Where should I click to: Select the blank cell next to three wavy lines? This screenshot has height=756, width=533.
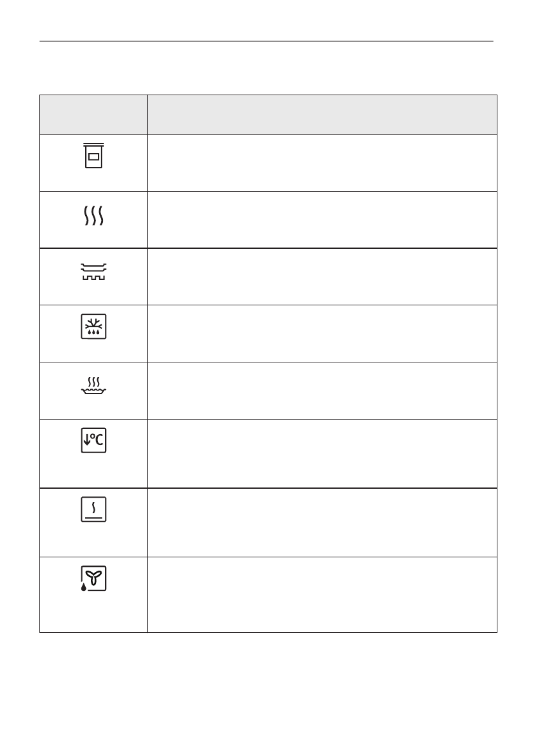click(321, 220)
